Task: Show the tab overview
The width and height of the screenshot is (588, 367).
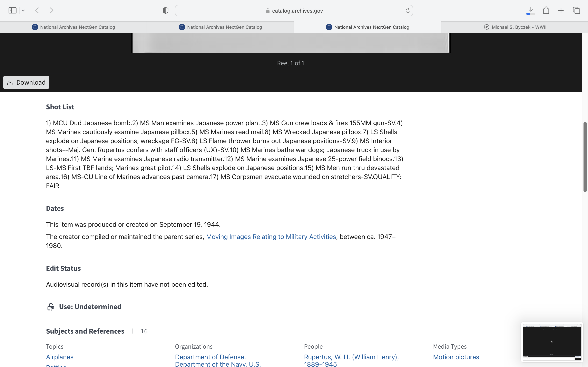Action: [x=576, y=10]
